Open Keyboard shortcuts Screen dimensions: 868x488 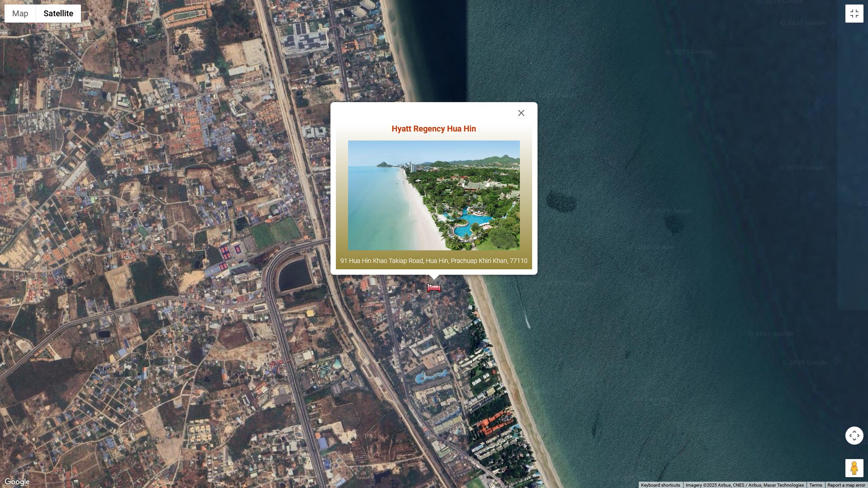pos(660,485)
